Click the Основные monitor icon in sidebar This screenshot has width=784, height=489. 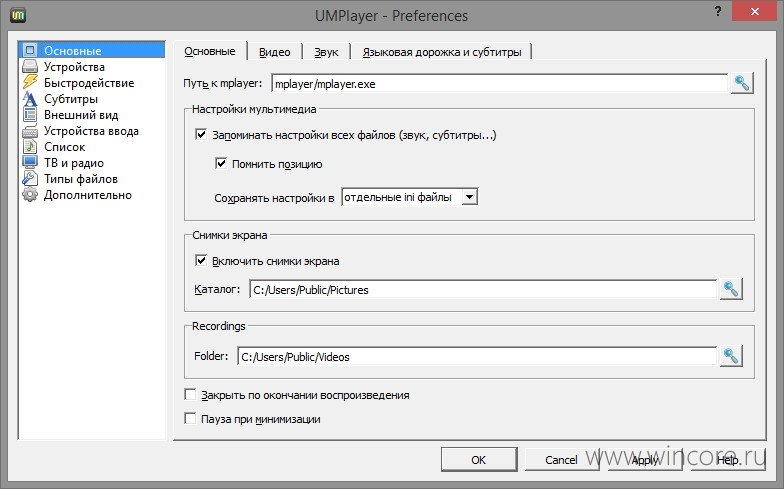[30, 50]
